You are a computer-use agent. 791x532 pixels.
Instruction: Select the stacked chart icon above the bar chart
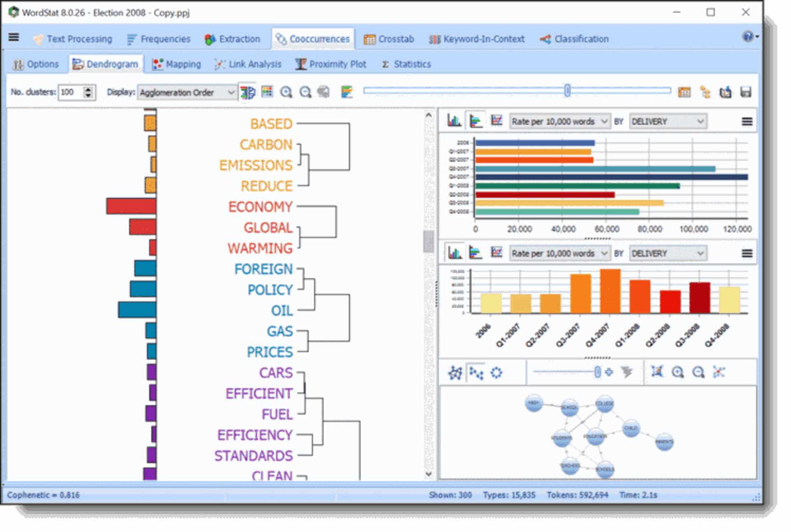476,121
